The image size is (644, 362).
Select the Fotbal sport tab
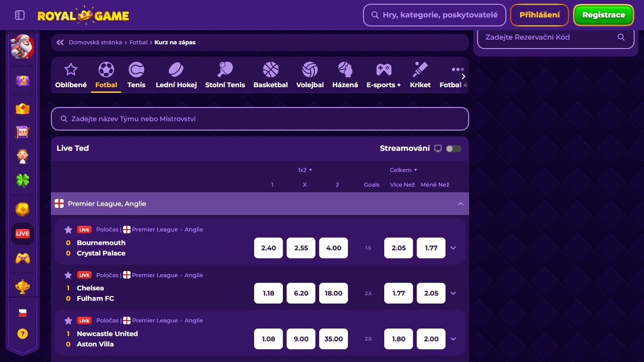[106, 75]
